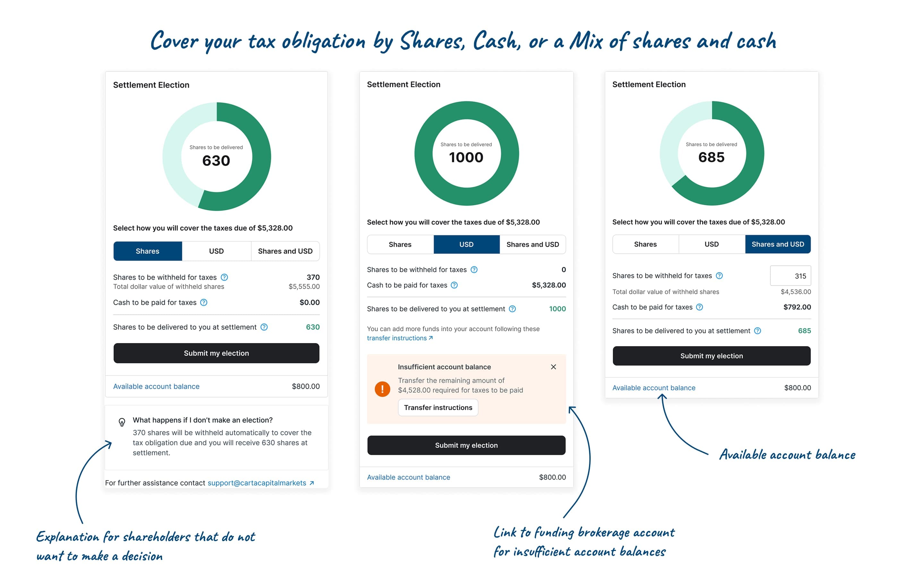Viewport: 924px width, 577px height.
Task: Edit the shares withheld input showing 315
Action: [x=791, y=276]
